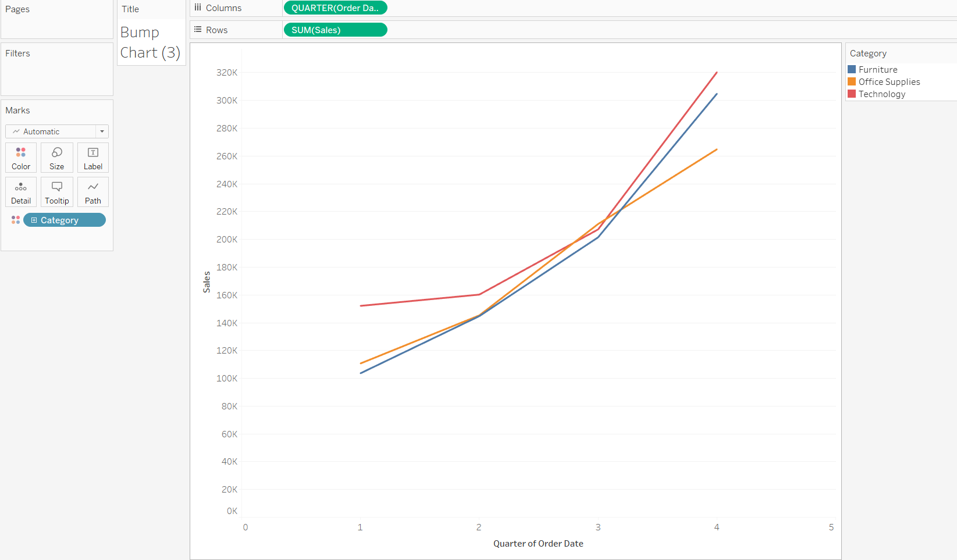Click the Bump Chart (3) title
The image size is (957, 560).
click(x=150, y=42)
